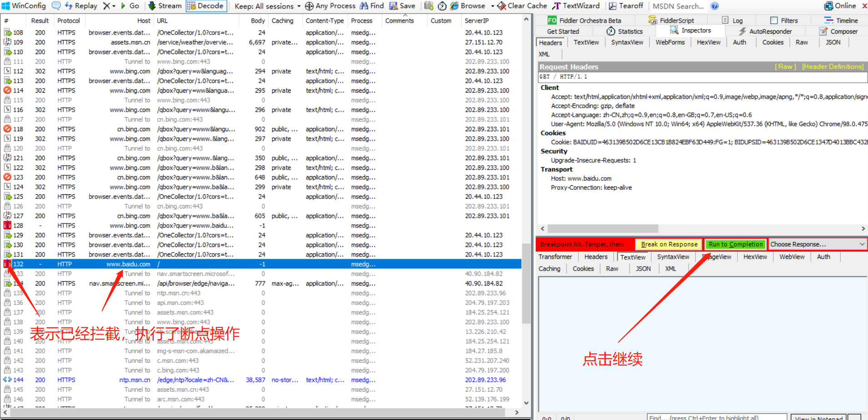Image resolution: width=868 pixels, height=420 pixels.
Task: Click the Header Definitions link
Action: pos(833,67)
